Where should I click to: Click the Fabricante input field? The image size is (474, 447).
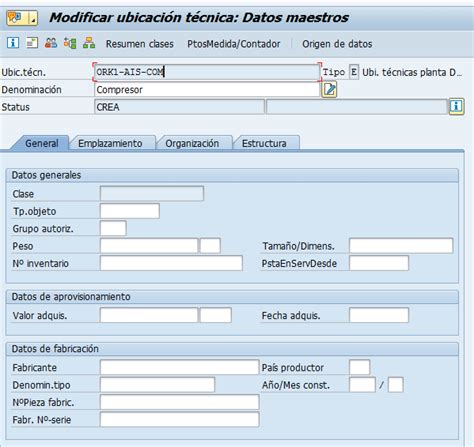pyautogui.click(x=179, y=367)
